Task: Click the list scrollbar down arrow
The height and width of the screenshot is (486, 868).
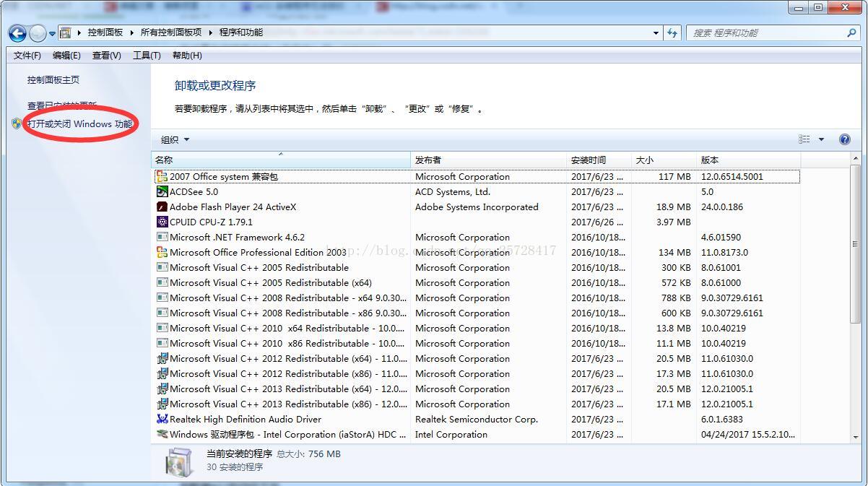Action: tap(856, 437)
